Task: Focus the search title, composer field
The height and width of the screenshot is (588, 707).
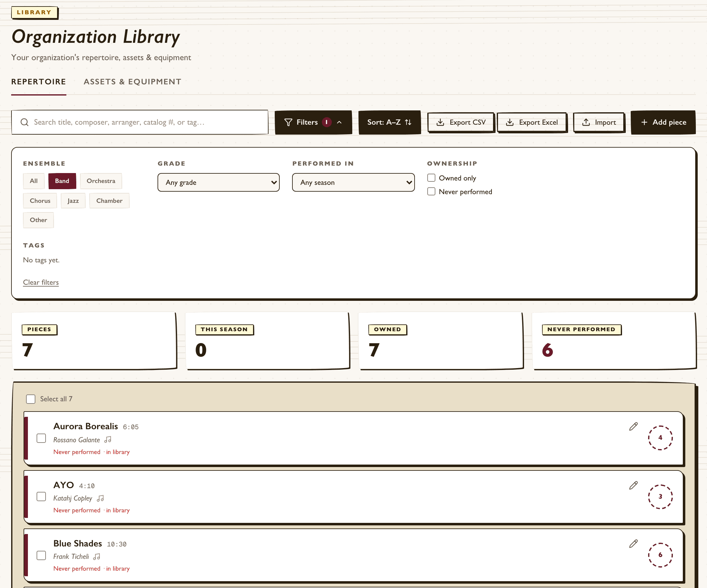Action: [140, 122]
